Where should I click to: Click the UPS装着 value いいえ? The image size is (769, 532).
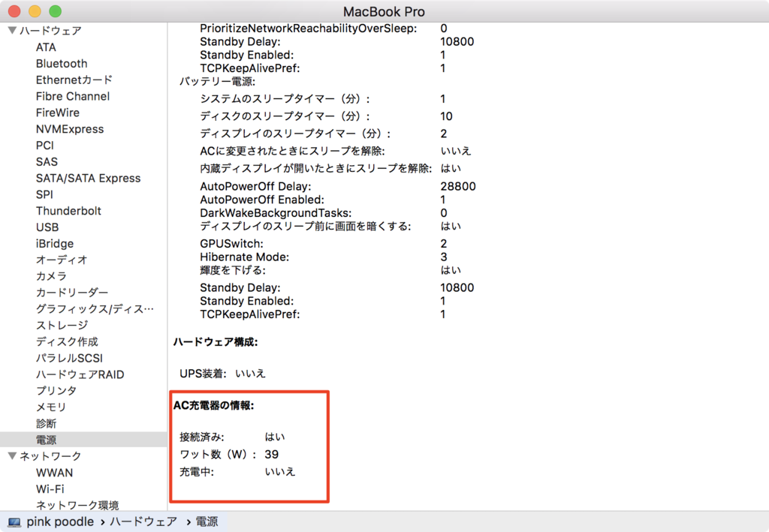click(250, 373)
